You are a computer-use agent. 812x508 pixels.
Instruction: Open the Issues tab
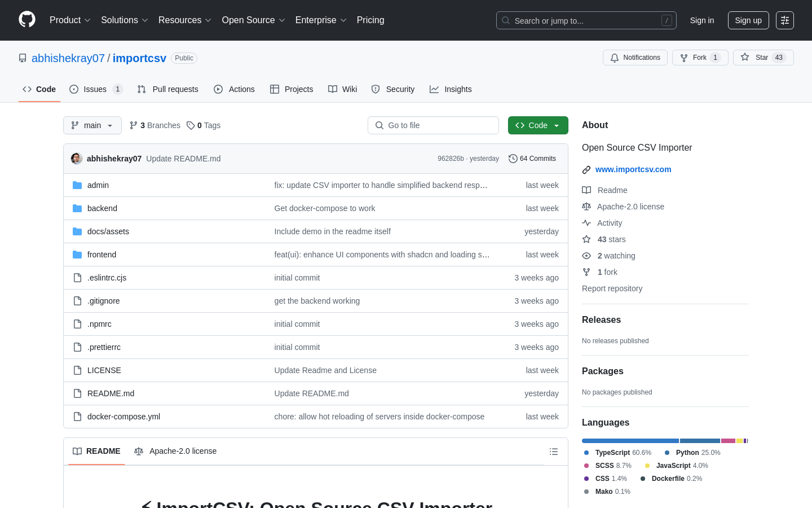click(x=96, y=89)
